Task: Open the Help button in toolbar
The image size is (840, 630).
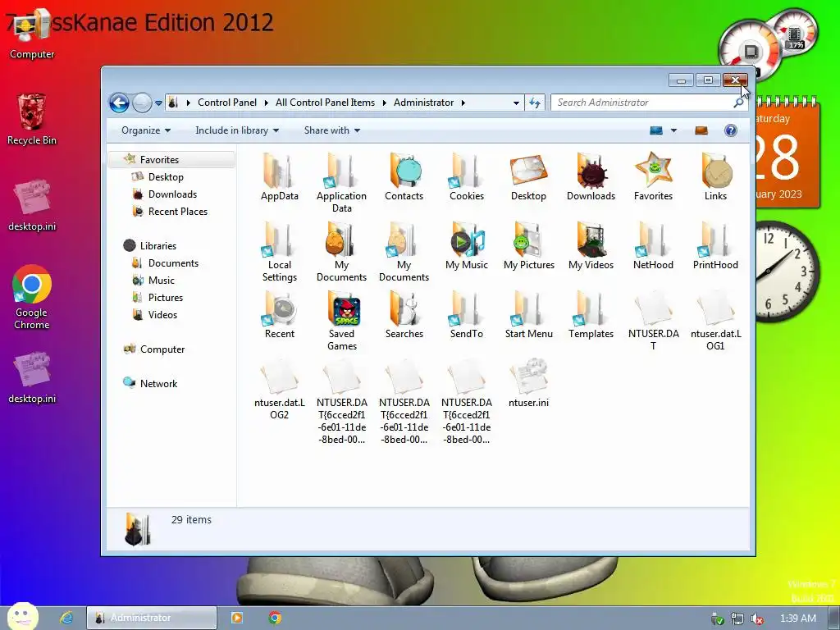Action: [730, 130]
